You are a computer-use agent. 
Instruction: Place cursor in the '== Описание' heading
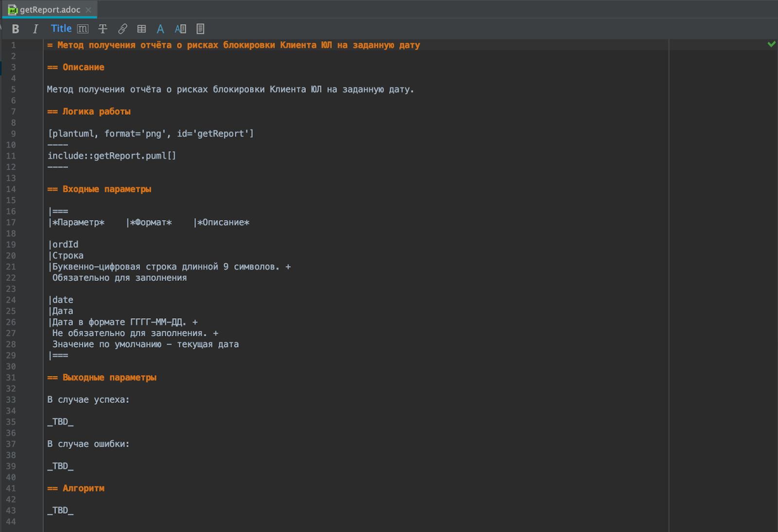coord(76,68)
